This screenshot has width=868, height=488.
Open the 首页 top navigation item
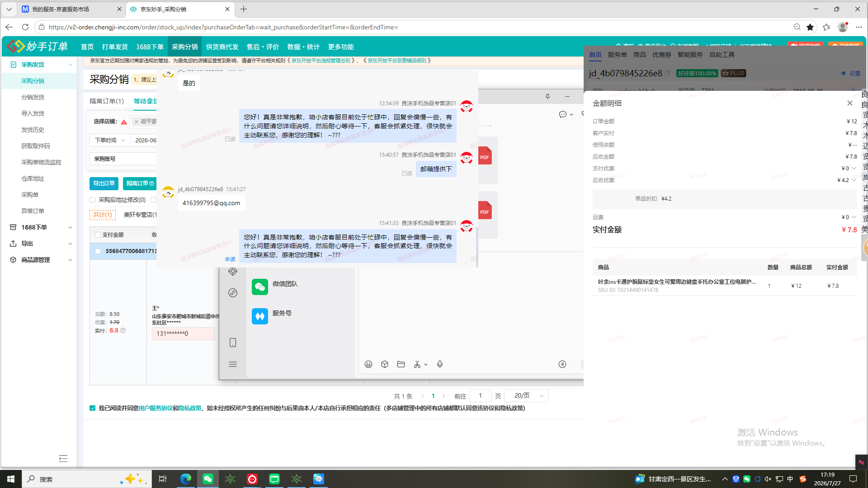[x=87, y=47]
